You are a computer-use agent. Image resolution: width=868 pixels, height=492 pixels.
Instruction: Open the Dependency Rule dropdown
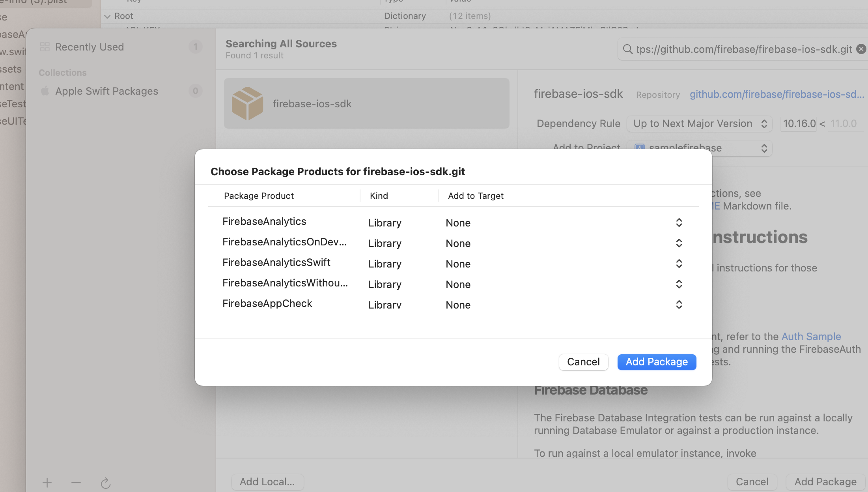point(699,123)
